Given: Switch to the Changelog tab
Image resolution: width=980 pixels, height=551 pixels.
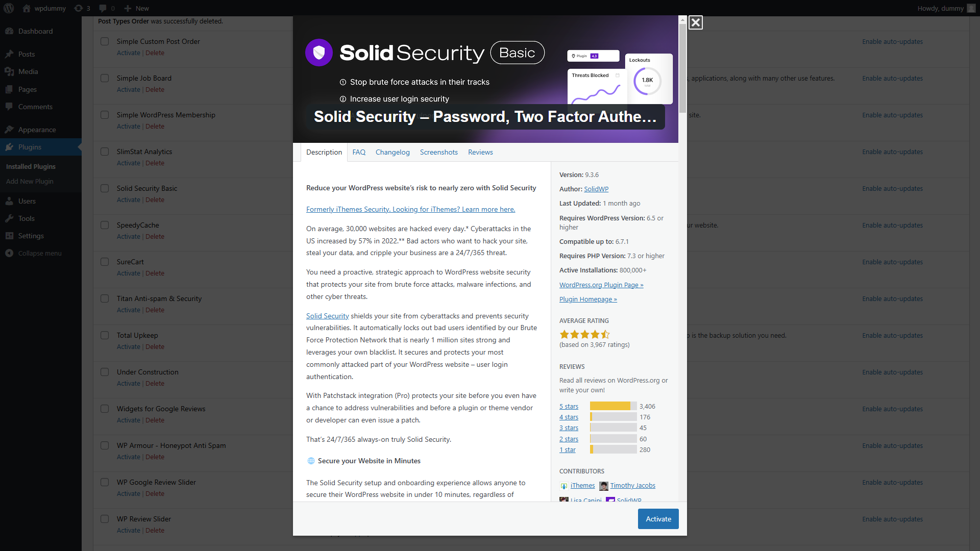Looking at the screenshot, I should 393,152.
